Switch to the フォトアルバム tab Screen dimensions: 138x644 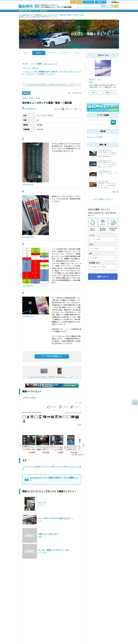pyautogui.click(x=52, y=53)
